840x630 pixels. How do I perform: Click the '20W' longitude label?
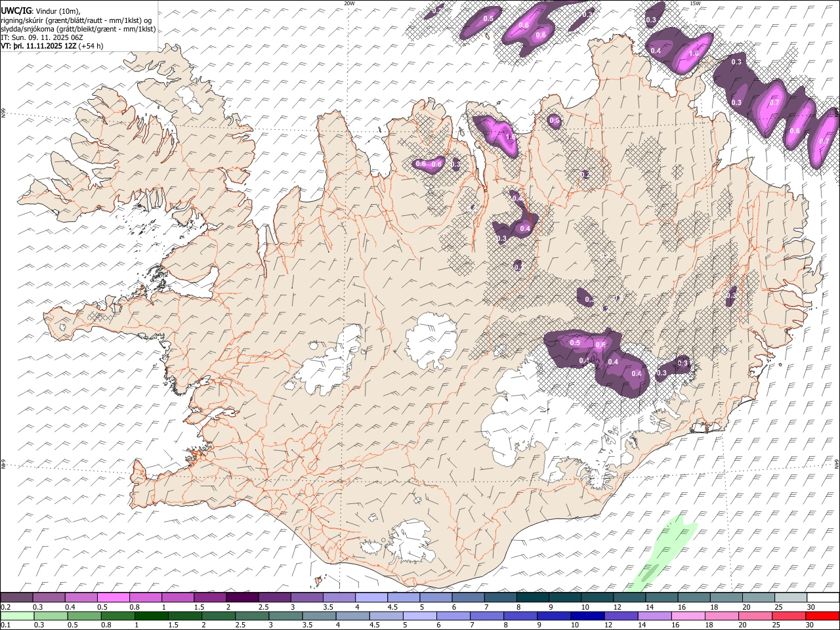(x=349, y=3)
